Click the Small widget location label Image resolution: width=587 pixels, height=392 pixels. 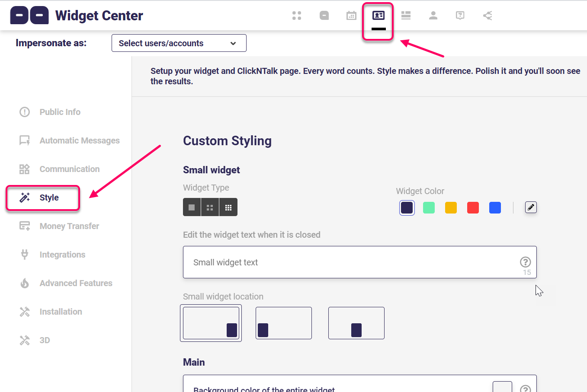(223, 296)
